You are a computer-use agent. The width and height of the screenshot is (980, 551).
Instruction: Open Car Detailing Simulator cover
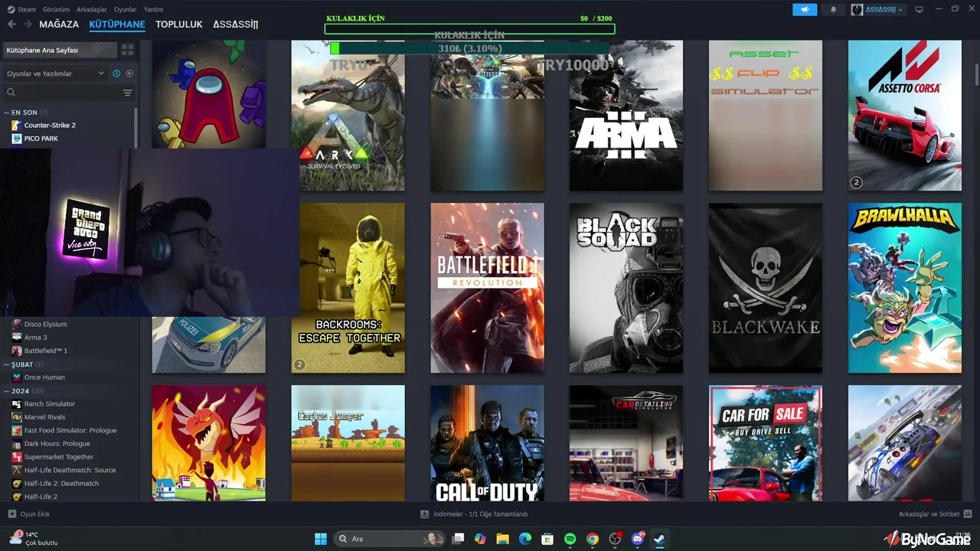pos(626,443)
